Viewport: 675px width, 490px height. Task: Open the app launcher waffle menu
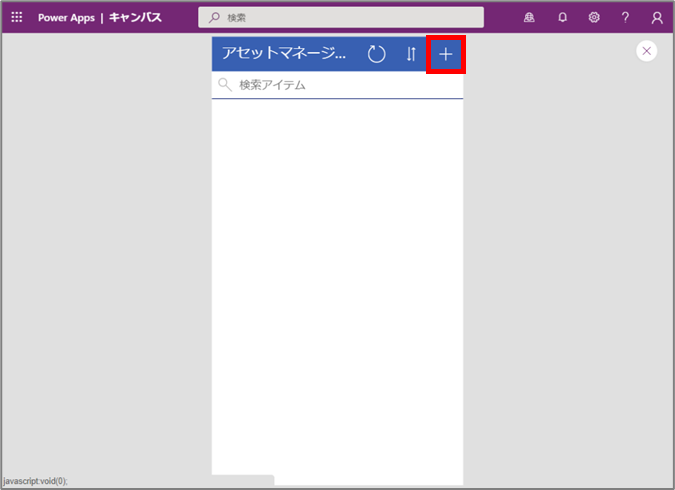tap(17, 17)
